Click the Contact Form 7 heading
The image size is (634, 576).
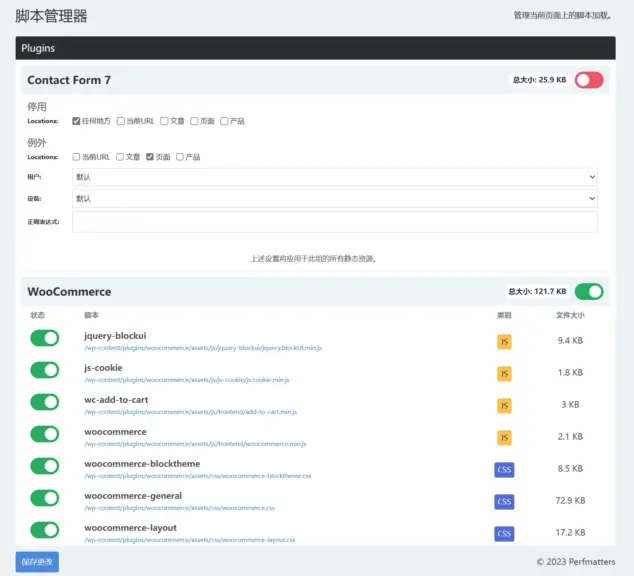[69, 80]
